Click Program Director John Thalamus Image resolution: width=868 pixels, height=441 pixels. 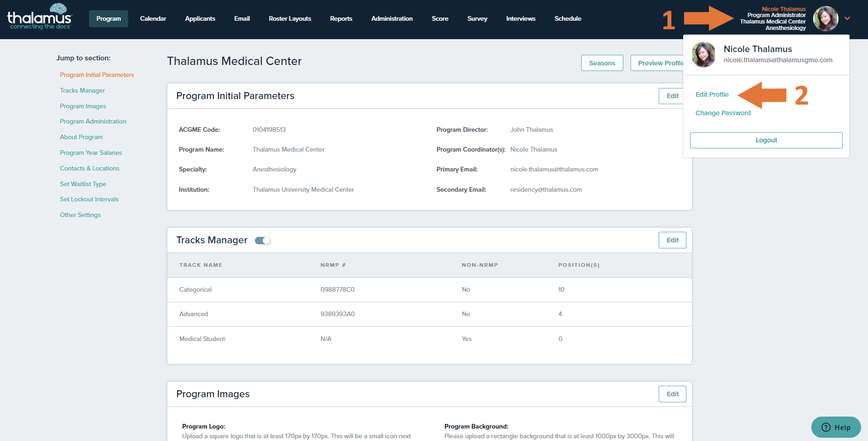(x=531, y=129)
